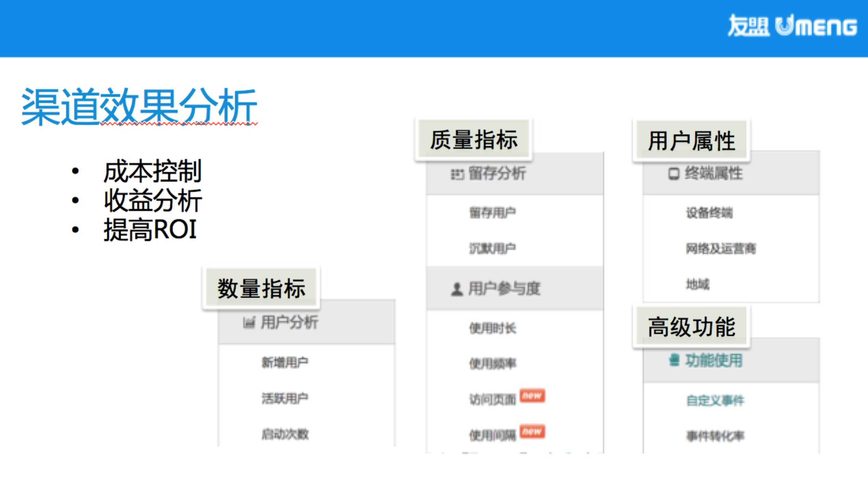Click the 渠道效果分析 slide title
The width and height of the screenshot is (868, 478).
point(139,106)
